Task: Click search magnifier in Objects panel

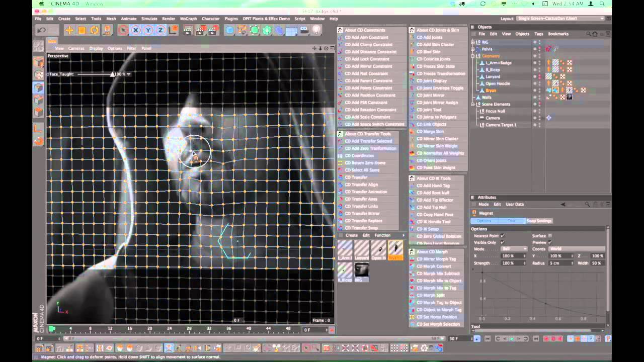Action: [x=589, y=34]
